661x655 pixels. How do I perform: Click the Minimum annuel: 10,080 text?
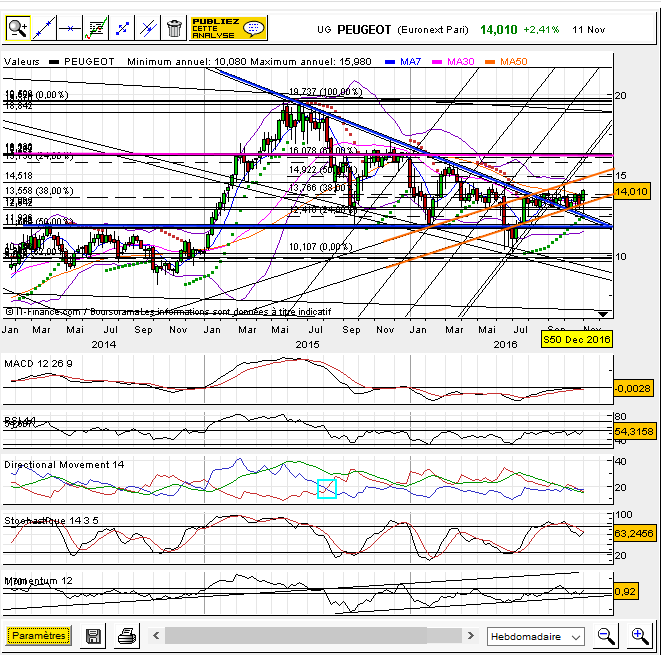[188, 62]
